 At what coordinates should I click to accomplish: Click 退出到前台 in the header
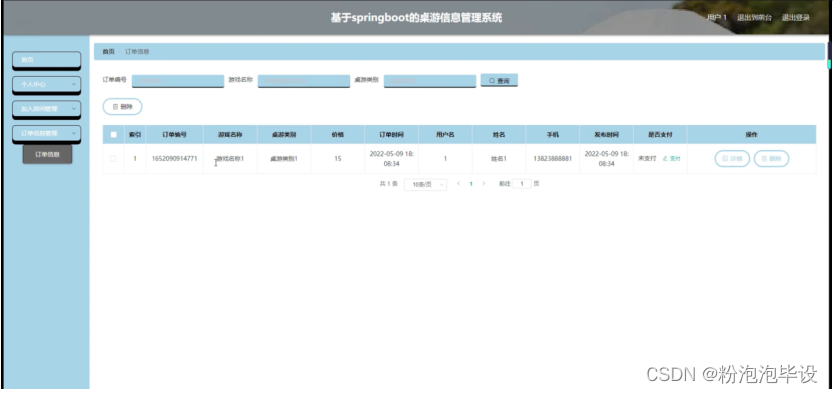pyautogui.click(x=754, y=18)
